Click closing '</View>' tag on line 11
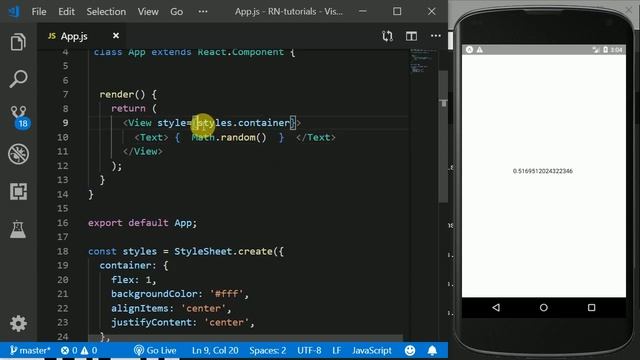The height and width of the screenshot is (360, 640). (x=143, y=151)
